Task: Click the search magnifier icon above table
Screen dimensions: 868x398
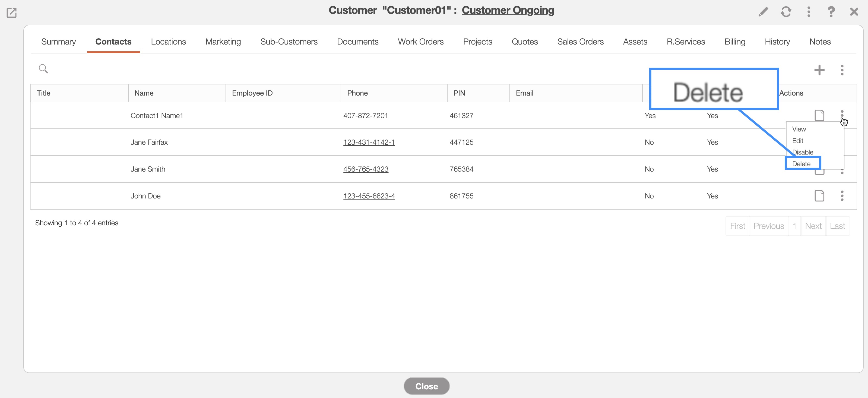Action: coord(43,69)
